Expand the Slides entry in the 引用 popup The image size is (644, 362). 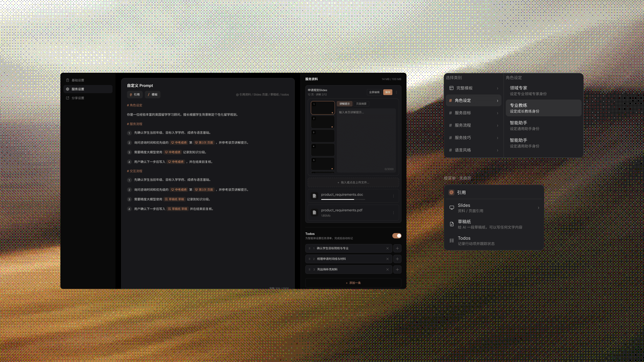coord(494,208)
